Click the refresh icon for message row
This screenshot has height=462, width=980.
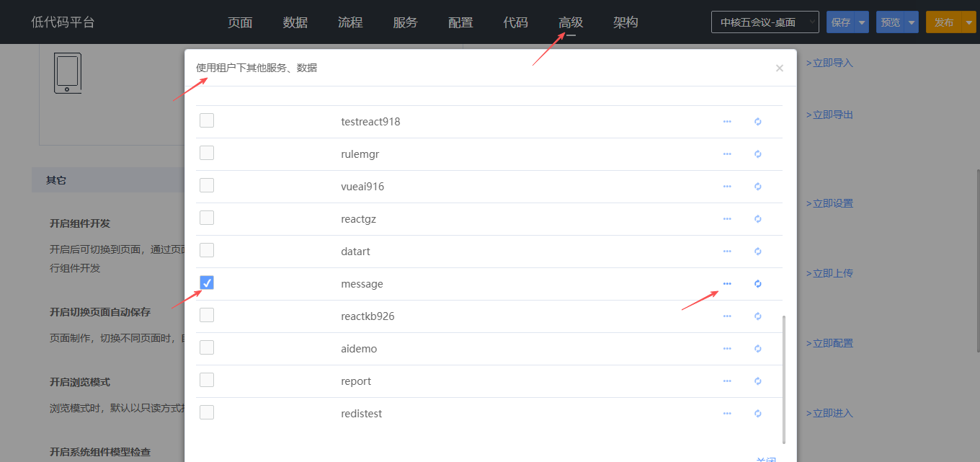coord(757,284)
